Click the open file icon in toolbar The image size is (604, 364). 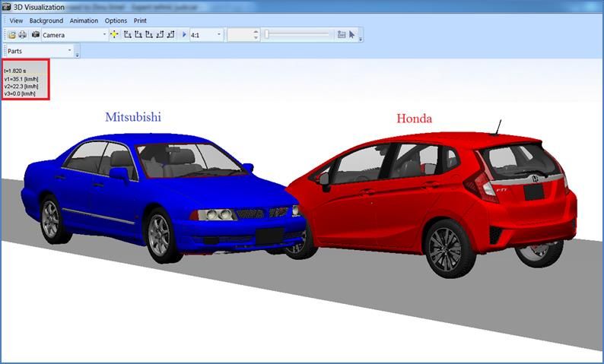coord(12,35)
